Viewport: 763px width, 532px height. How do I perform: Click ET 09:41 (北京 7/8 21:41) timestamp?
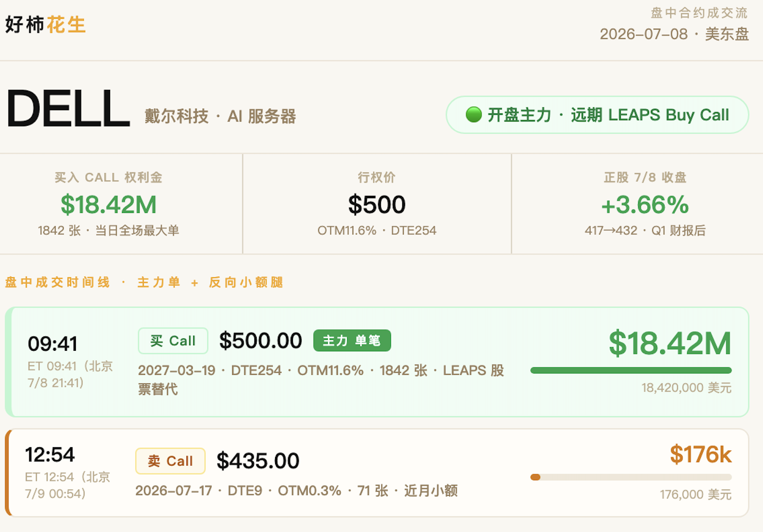click(x=70, y=374)
